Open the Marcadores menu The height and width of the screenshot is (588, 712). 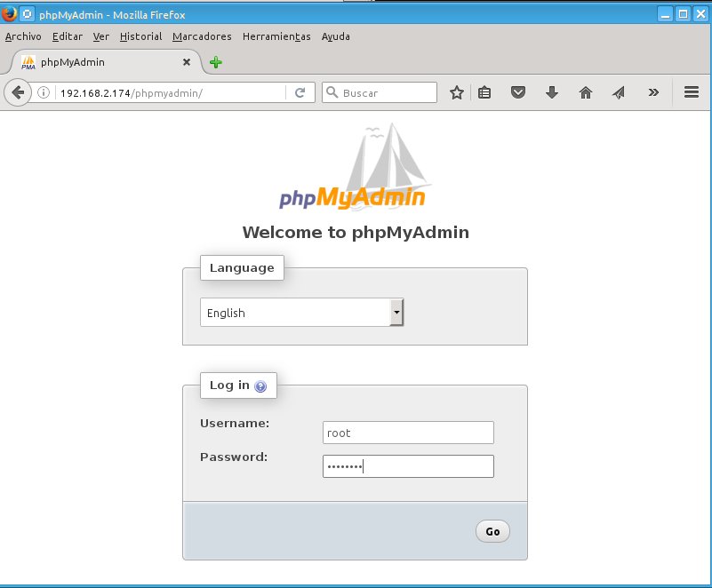[x=202, y=36]
